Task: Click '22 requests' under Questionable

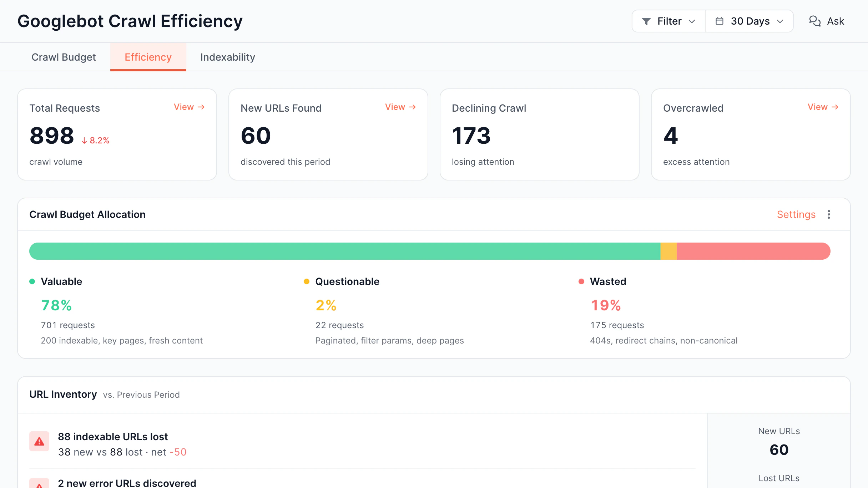Action: [x=339, y=325]
